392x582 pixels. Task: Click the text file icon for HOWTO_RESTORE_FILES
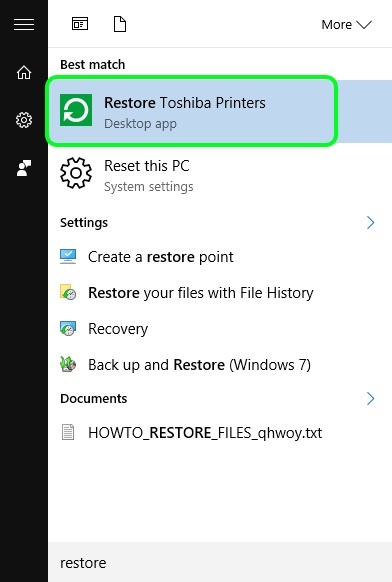coord(68,432)
